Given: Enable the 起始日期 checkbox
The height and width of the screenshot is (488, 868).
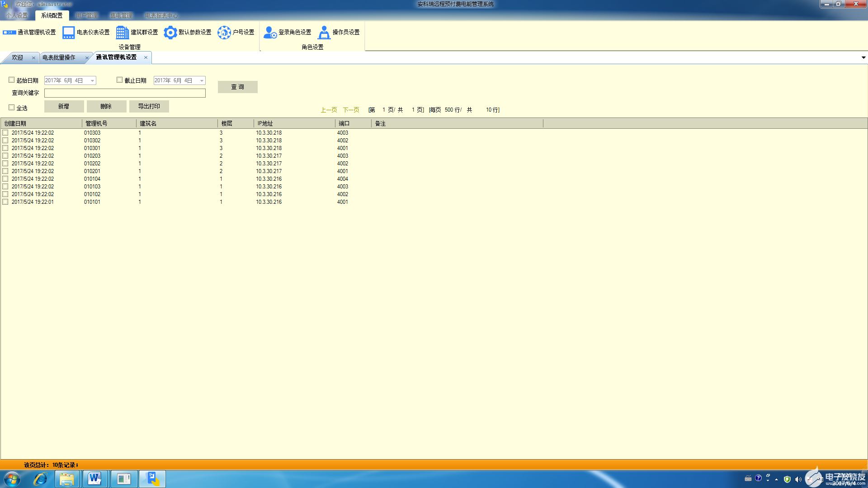Looking at the screenshot, I should pyautogui.click(x=12, y=80).
